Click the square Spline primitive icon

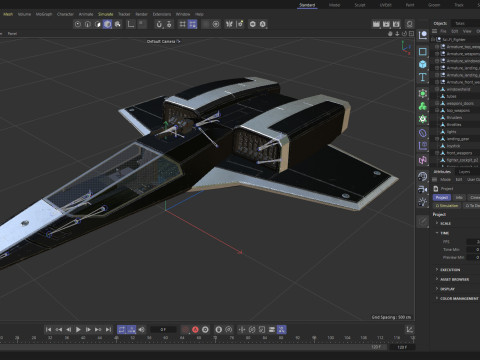423,51
